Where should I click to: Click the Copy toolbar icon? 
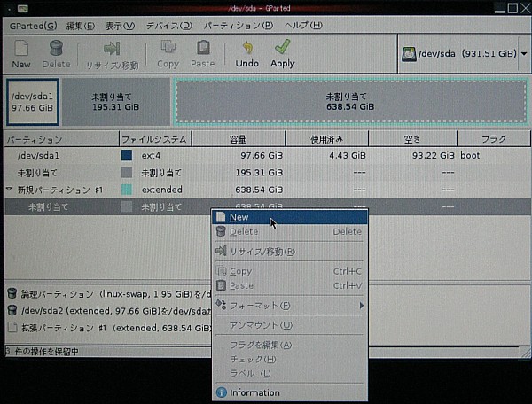tap(168, 47)
